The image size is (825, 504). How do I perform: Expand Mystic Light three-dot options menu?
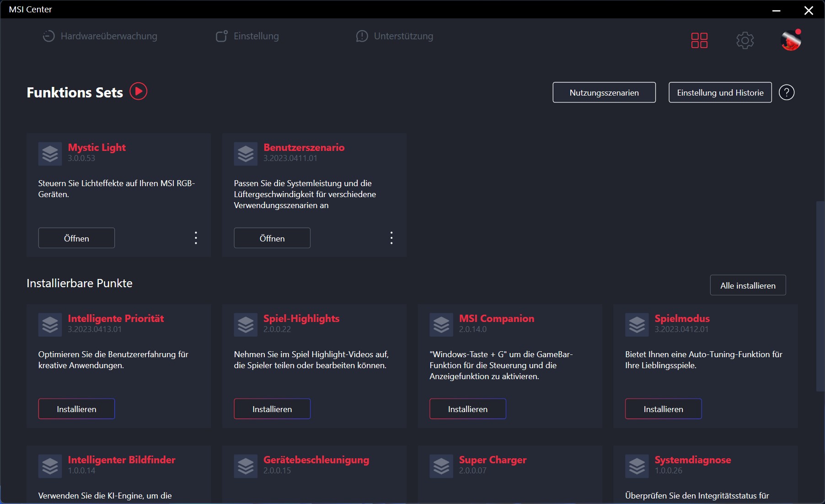196,238
